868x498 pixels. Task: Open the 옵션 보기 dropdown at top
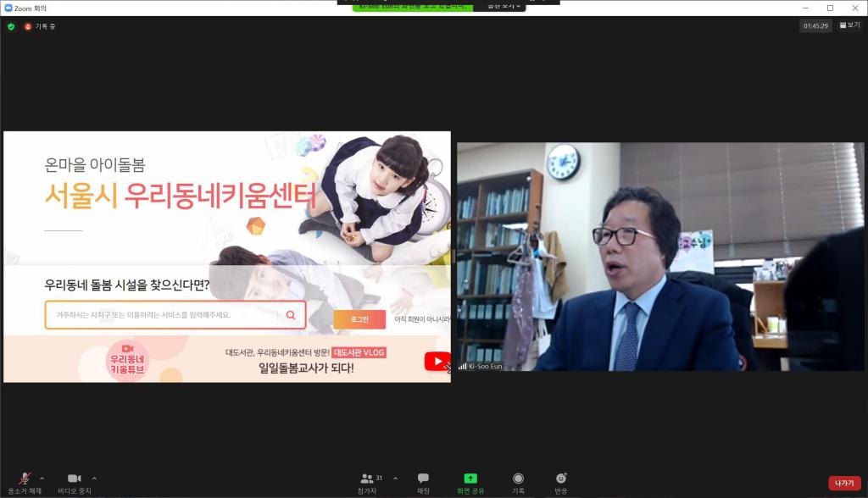[504, 6]
